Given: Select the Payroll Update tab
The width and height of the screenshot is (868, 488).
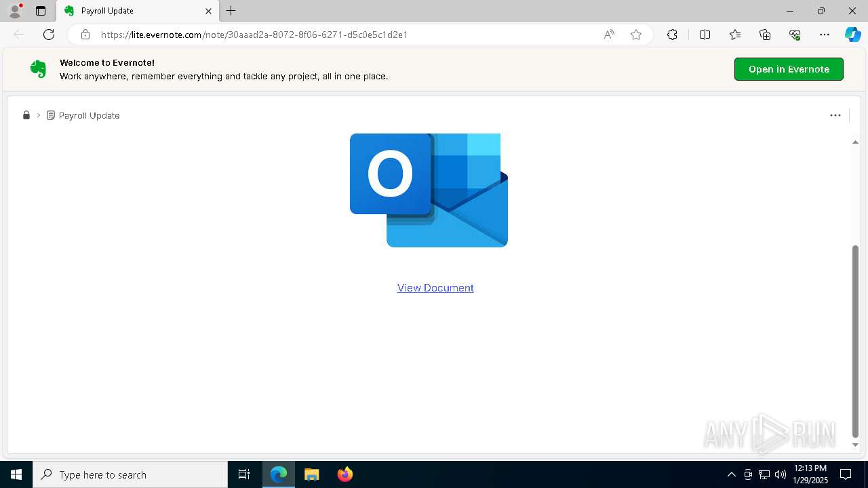Looking at the screenshot, I should (x=138, y=11).
